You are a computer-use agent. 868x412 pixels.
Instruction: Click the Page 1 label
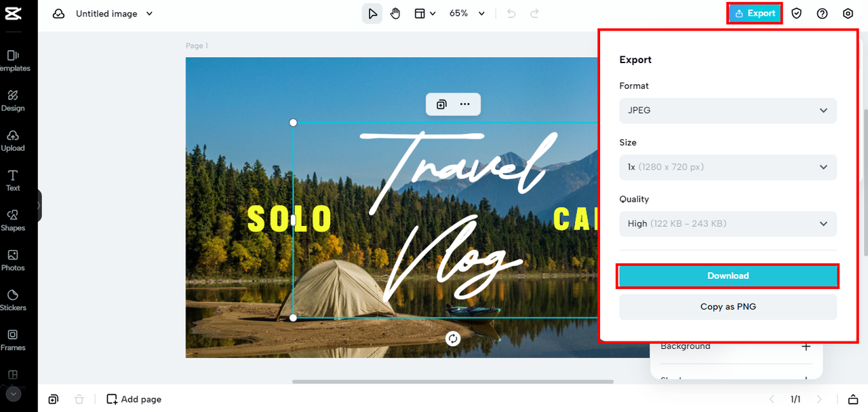(197, 45)
